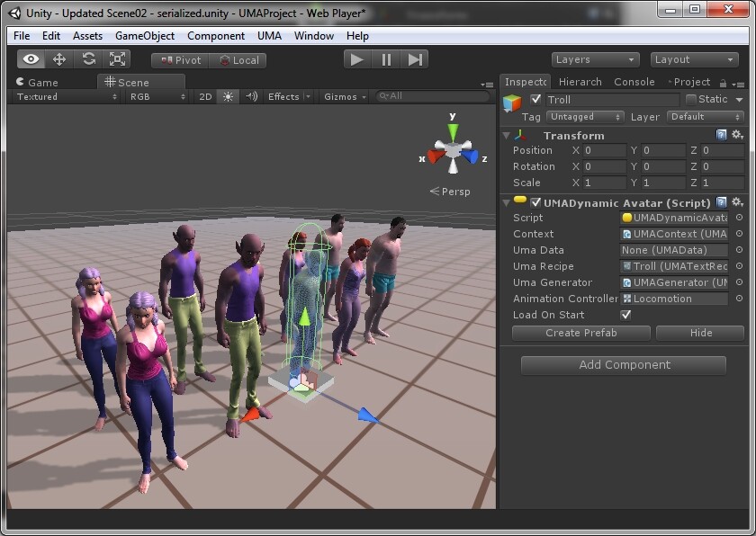This screenshot has width=756, height=536.
Task: Select the Hand/View tool
Action: coord(31,58)
